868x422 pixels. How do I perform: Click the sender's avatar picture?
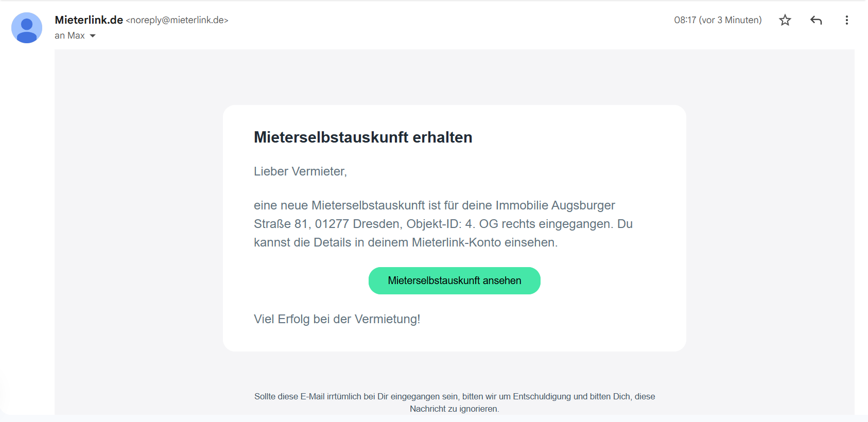27,28
